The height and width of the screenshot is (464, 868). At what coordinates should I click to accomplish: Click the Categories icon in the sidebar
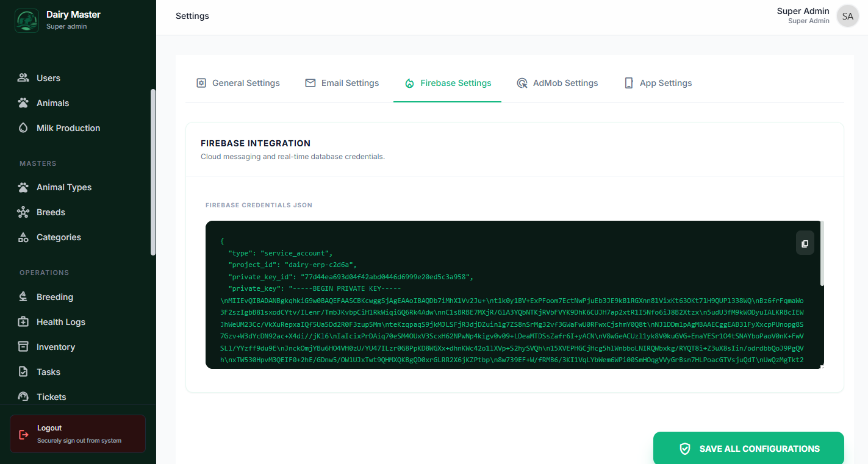pos(23,237)
